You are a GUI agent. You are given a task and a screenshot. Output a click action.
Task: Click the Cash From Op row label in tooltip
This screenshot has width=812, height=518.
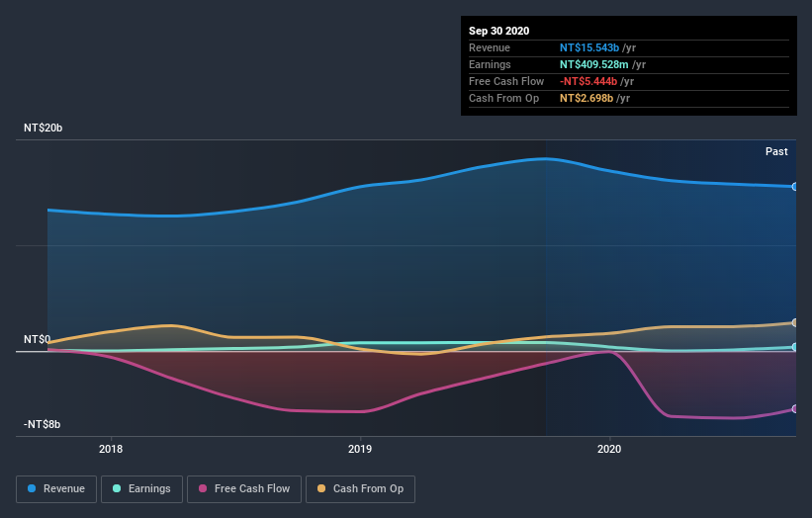pos(503,98)
